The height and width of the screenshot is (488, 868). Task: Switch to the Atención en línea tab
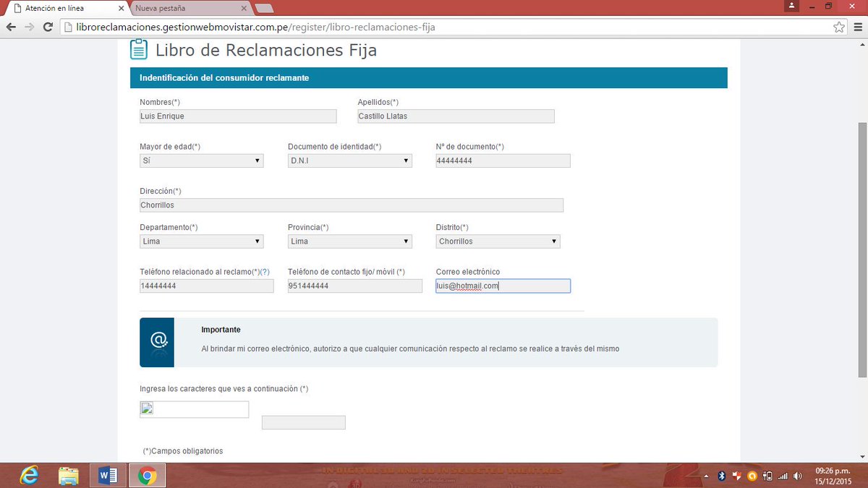(65, 8)
